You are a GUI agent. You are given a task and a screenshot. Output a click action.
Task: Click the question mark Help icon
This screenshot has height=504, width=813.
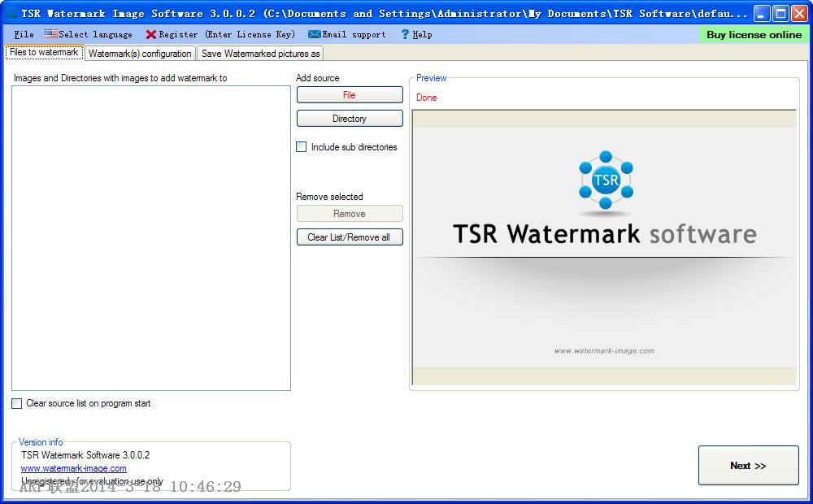pos(405,34)
